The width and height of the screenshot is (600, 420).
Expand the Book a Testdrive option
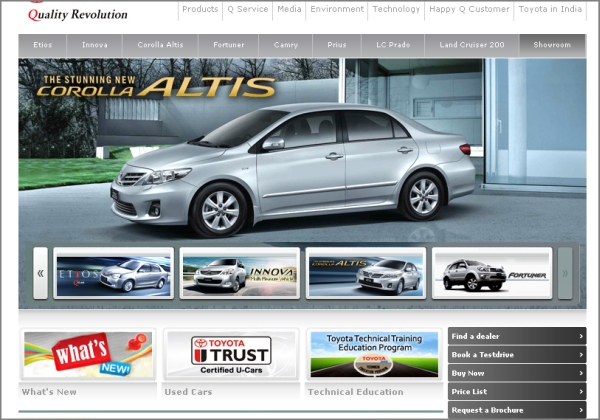click(516, 355)
